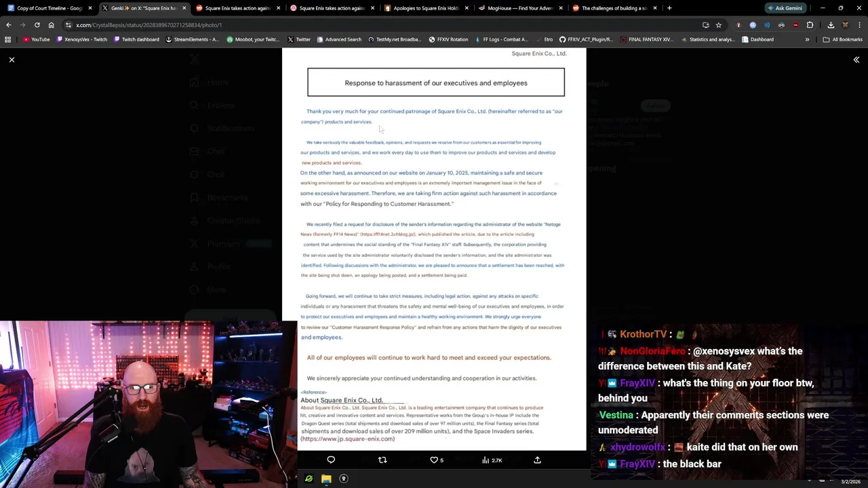
Task: Open Etro bookmark
Action: pyautogui.click(x=544, y=39)
